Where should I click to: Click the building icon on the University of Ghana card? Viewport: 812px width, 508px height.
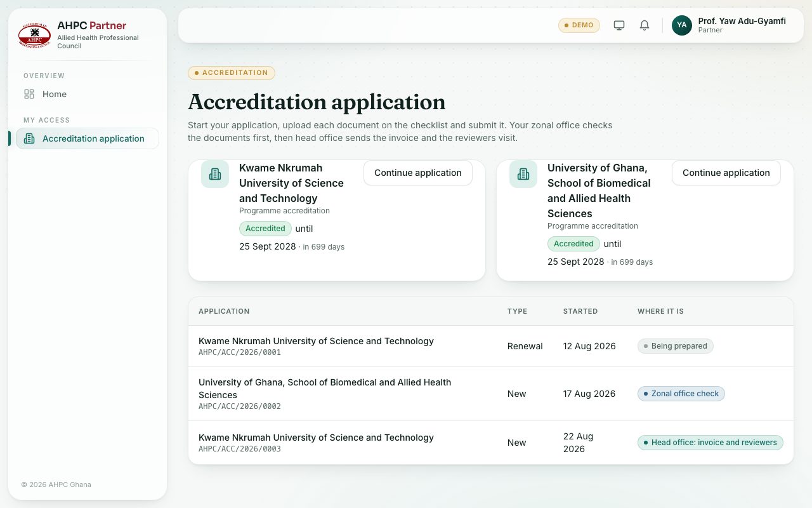coord(523,174)
